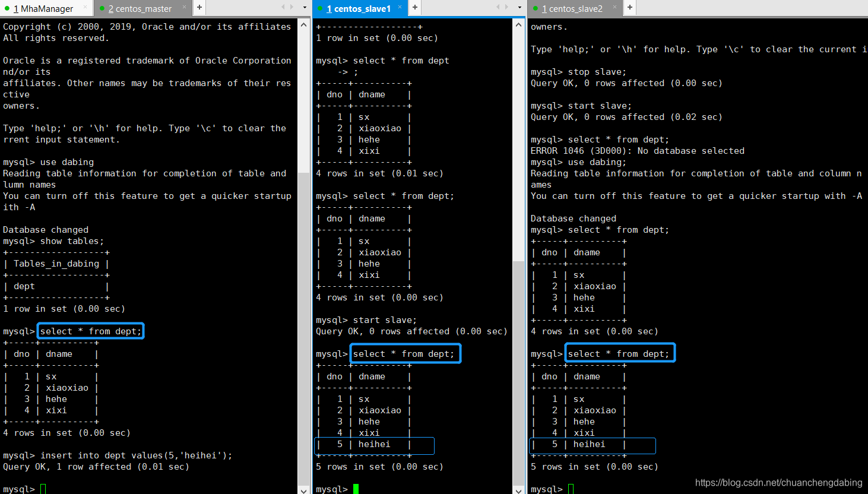Click the scroll-down arrow of the left terminal pane
868x494 pixels.
[x=304, y=490]
